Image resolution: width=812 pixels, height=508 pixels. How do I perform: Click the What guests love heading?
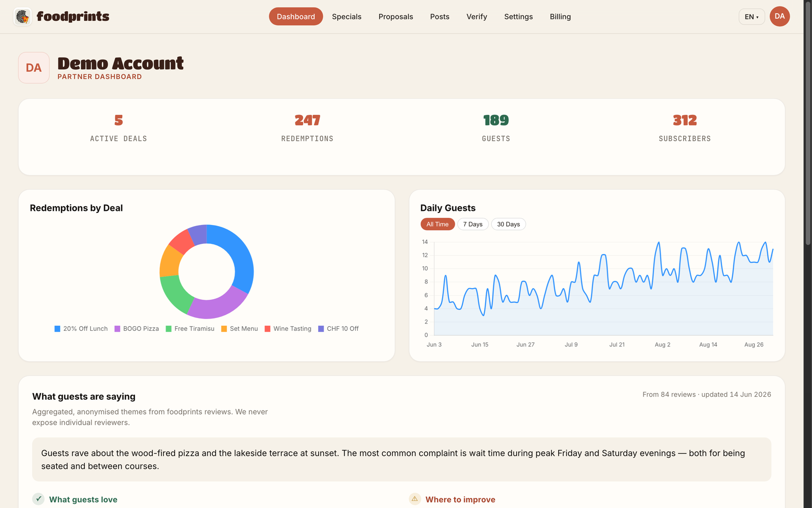coord(83,499)
